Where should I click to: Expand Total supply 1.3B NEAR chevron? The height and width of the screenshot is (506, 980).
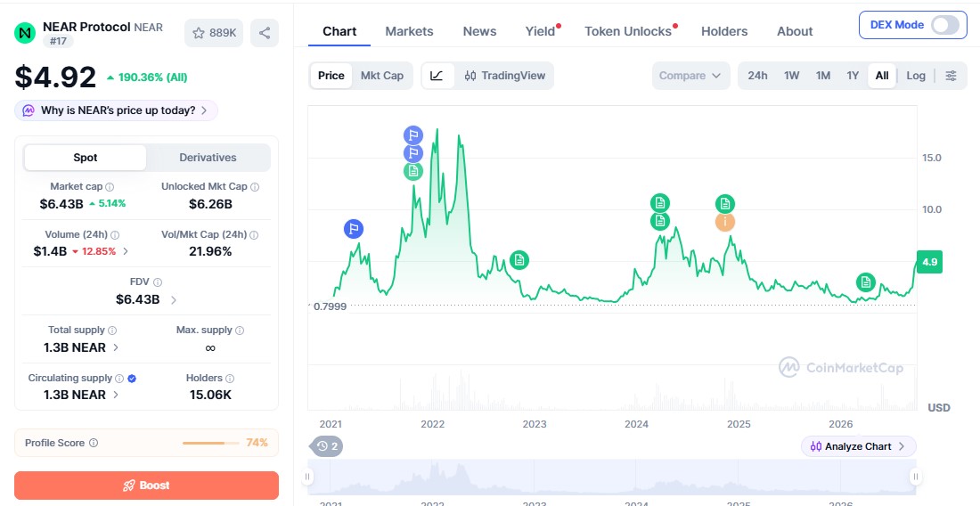pyautogui.click(x=116, y=347)
